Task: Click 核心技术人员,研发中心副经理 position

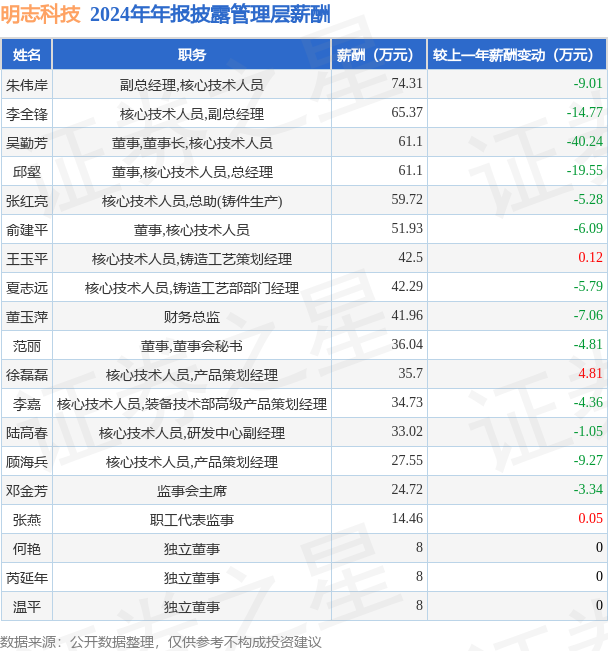Action: [192, 433]
